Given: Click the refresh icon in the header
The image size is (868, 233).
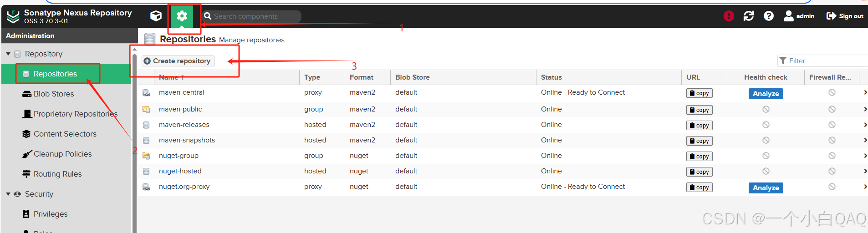Looking at the screenshot, I should (749, 16).
